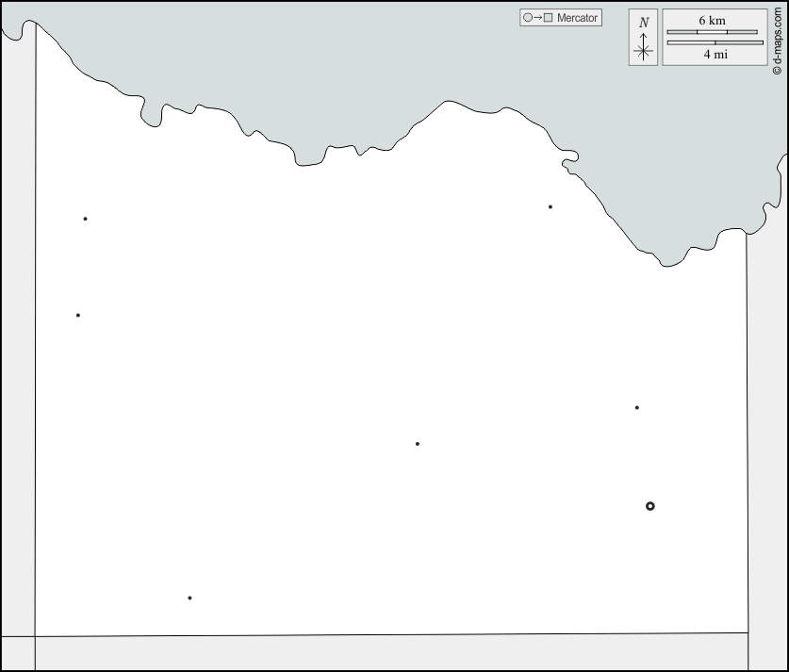
Task: Click the d-maps.com copyright text
Action: pyautogui.click(x=778, y=41)
